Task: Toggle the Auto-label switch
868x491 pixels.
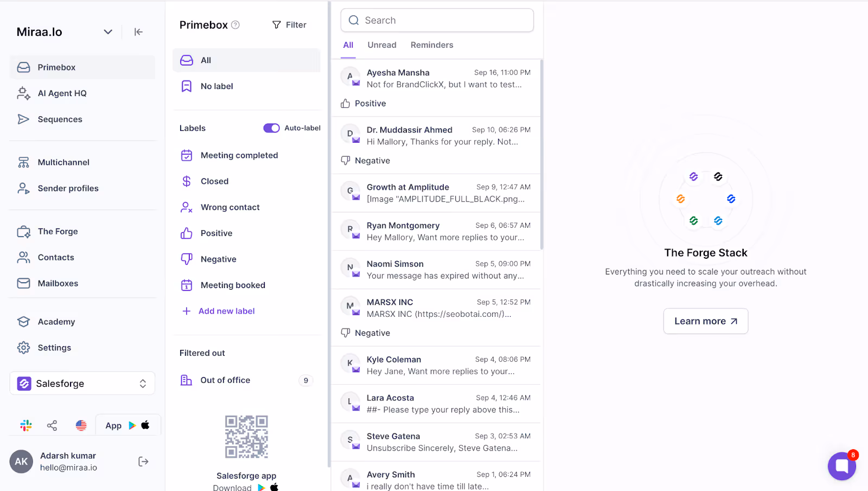Action: coord(272,128)
